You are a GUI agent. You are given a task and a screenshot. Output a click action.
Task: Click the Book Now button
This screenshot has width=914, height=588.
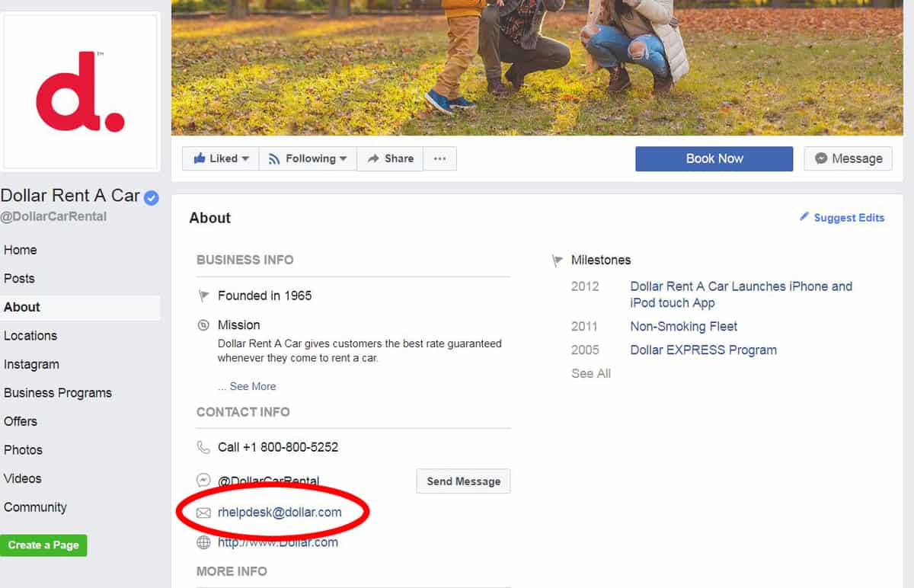coord(714,158)
